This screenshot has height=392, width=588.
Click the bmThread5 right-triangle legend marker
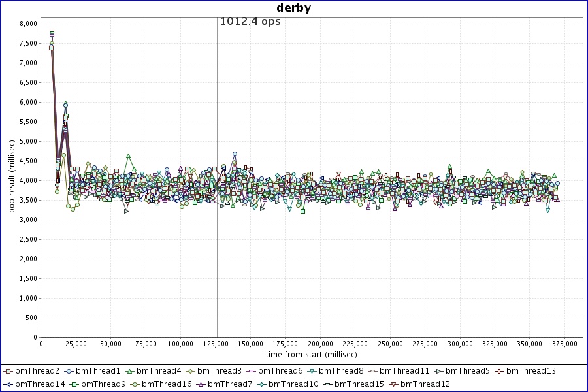pos(438,371)
